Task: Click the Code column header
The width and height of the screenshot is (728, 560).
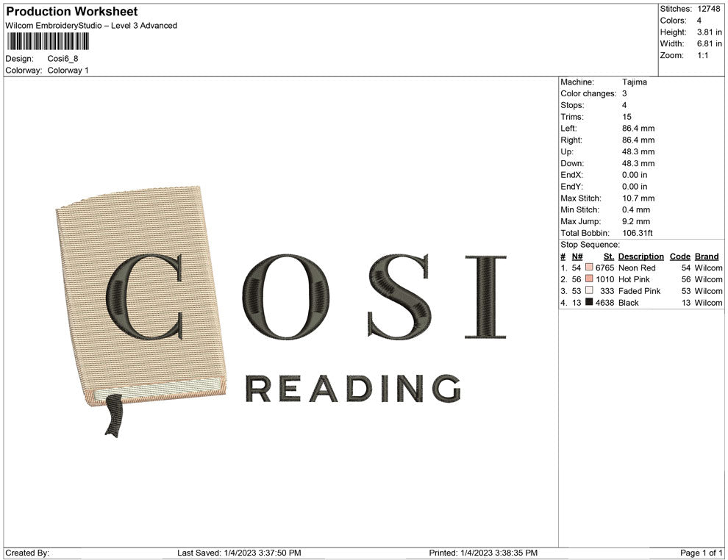Action: [x=679, y=256]
